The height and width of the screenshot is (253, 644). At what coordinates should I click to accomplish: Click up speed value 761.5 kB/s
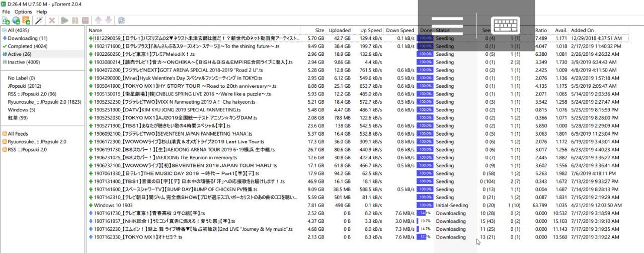click(x=371, y=70)
